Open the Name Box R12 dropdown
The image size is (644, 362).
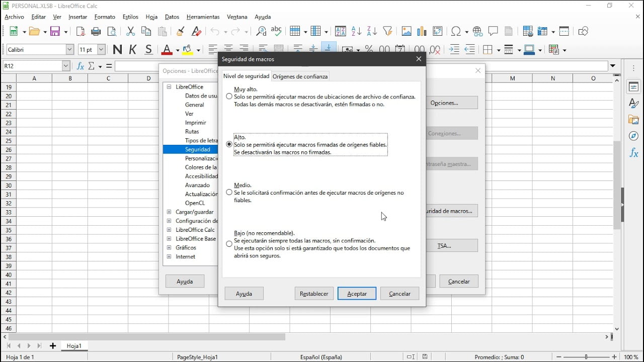click(66, 66)
